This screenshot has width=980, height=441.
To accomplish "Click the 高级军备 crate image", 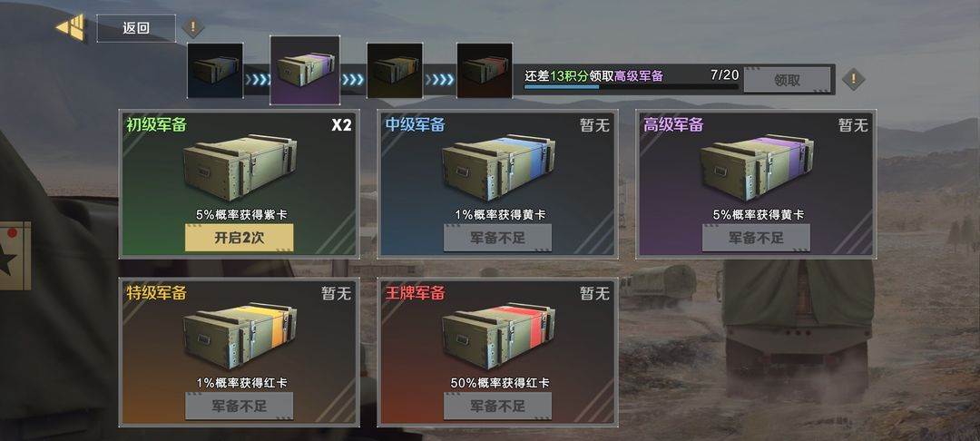I will pos(757,167).
